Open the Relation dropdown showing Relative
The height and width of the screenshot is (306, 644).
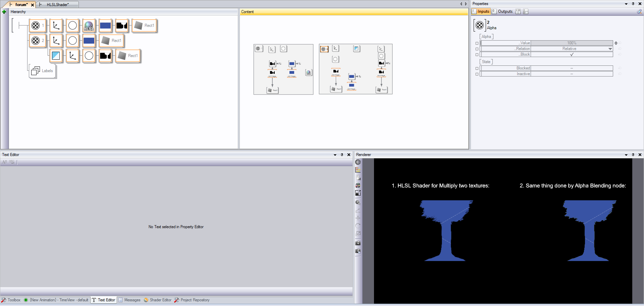pyautogui.click(x=610, y=49)
